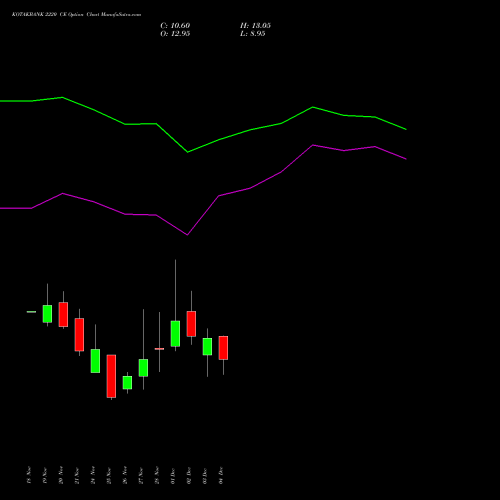Image resolution: width=500 pixels, height=500 pixels.
Task: Select the flat green candle for 18 Nov
Action: coord(31,312)
